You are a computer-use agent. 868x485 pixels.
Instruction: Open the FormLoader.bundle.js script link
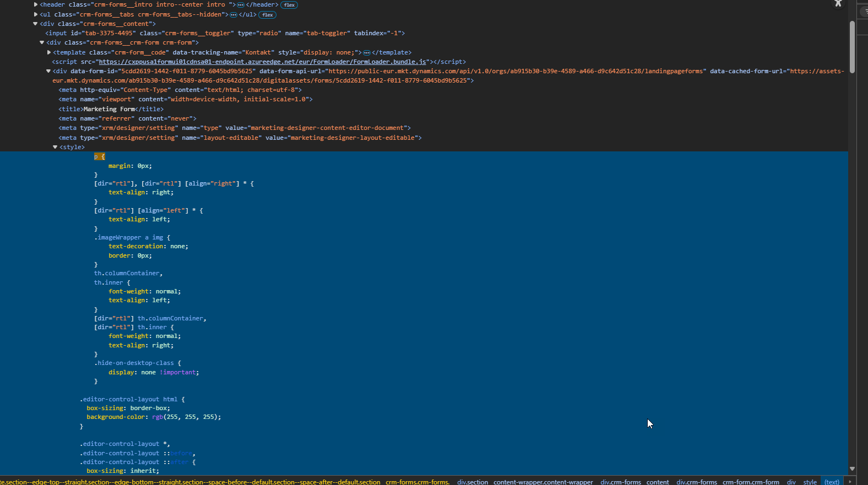[x=262, y=62]
